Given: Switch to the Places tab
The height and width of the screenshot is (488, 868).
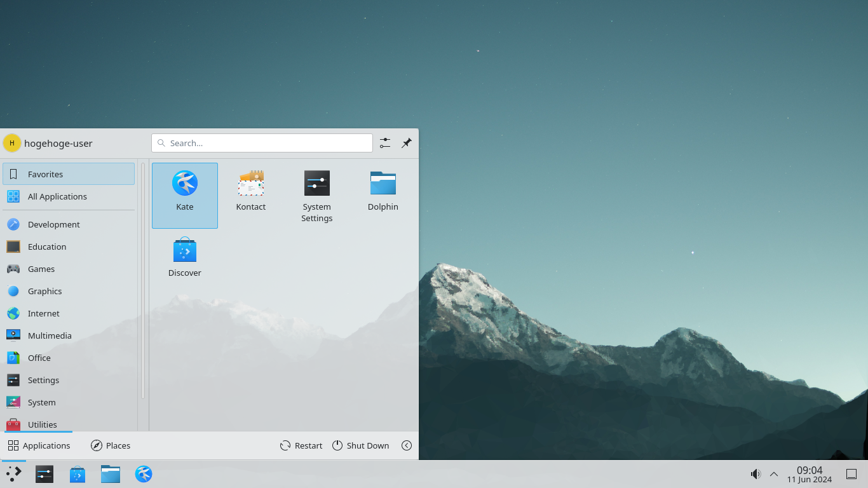Looking at the screenshot, I should (111, 445).
